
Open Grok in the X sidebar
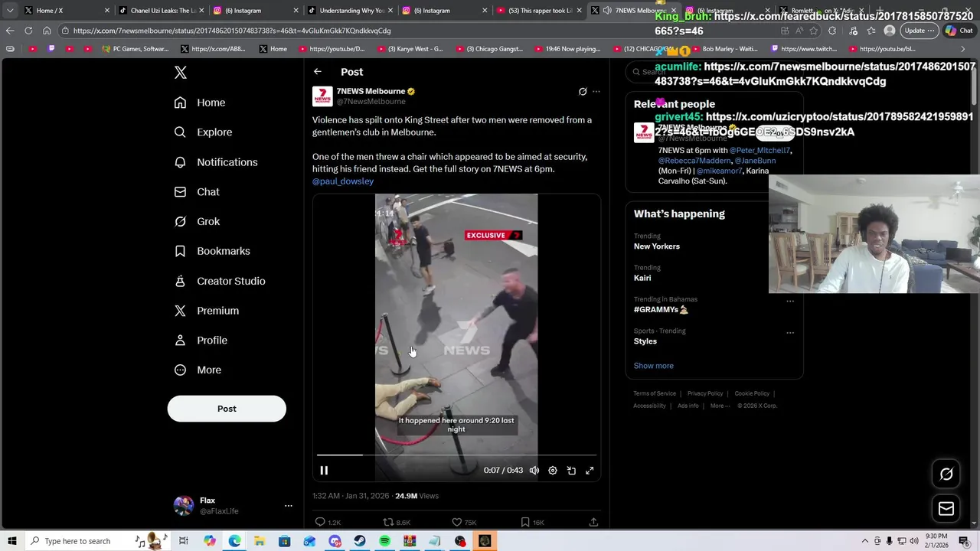(197, 221)
